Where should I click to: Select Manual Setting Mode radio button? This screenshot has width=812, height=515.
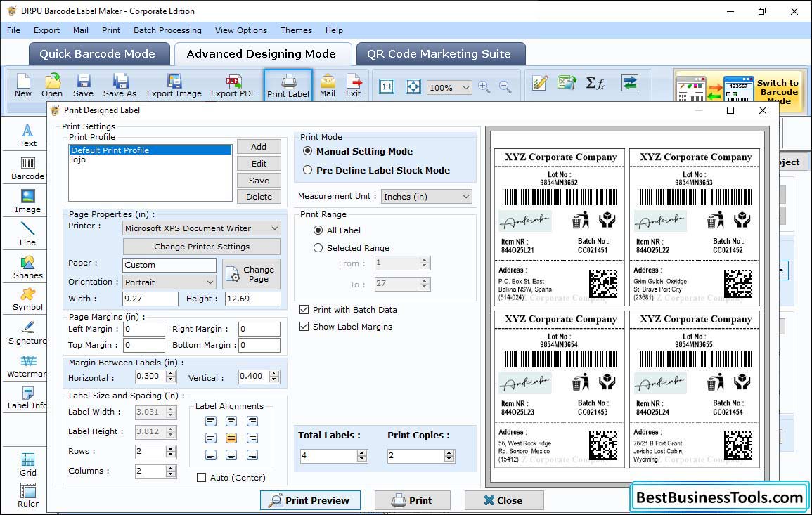[x=308, y=151]
